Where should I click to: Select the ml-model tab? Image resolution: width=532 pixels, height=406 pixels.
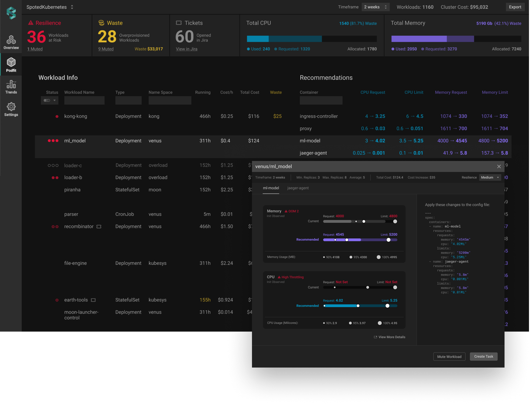pyautogui.click(x=271, y=188)
